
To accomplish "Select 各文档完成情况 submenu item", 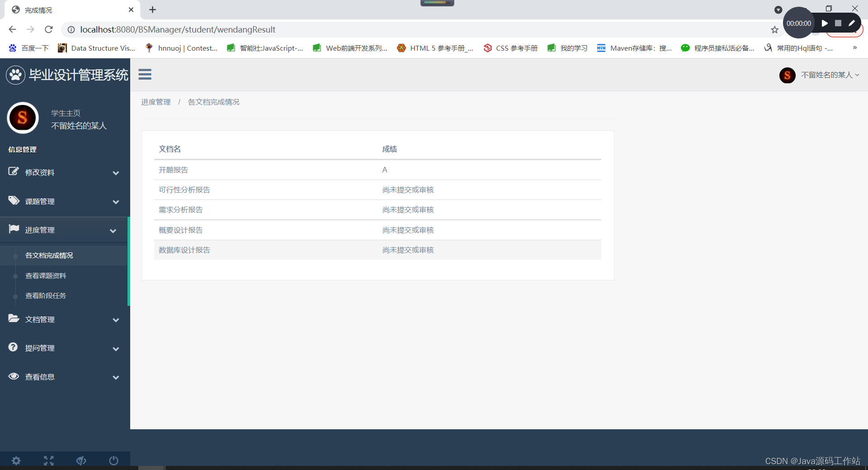I will tap(49, 255).
